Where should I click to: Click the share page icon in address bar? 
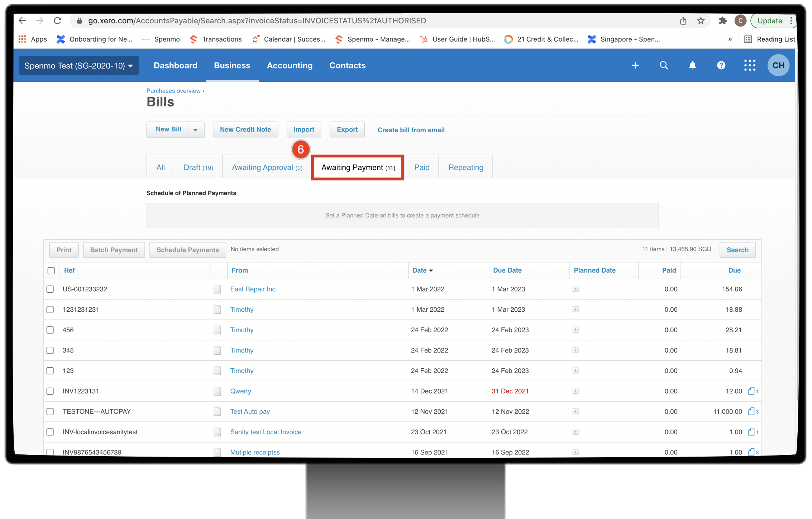pyautogui.click(x=683, y=21)
